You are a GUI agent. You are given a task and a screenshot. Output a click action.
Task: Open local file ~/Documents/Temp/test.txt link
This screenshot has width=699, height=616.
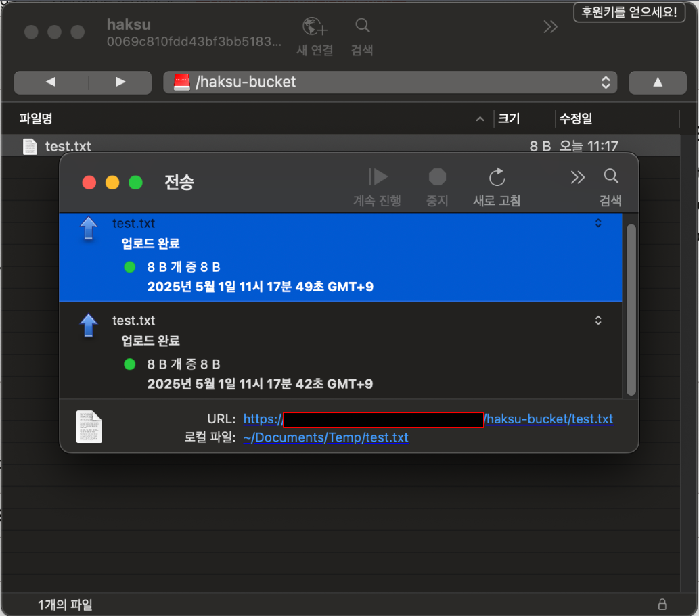[325, 437]
